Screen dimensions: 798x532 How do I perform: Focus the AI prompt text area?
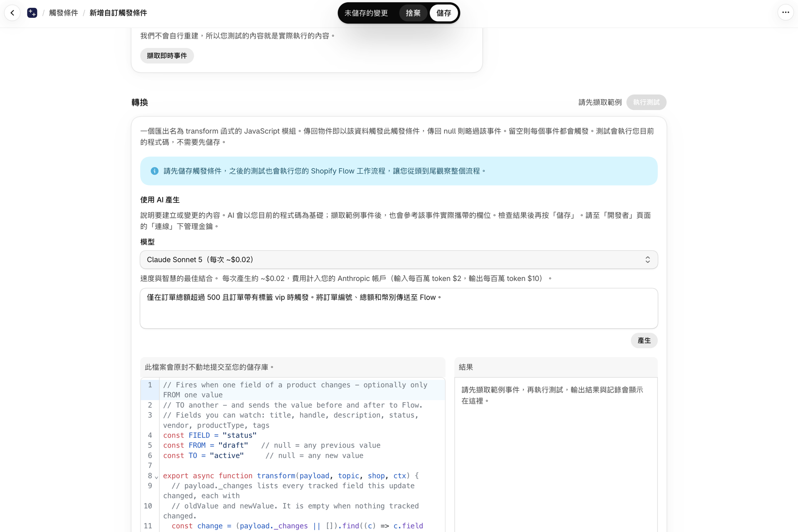399,308
